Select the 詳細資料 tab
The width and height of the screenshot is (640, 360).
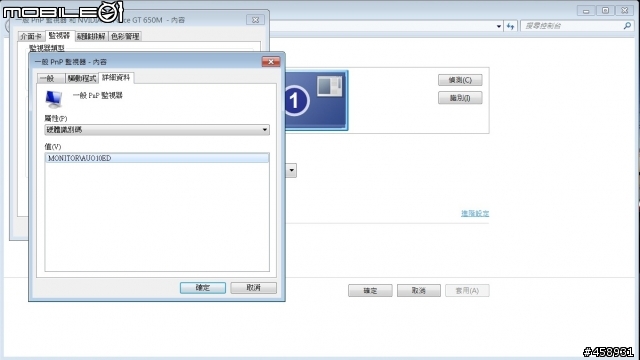pyautogui.click(x=116, y=78)
